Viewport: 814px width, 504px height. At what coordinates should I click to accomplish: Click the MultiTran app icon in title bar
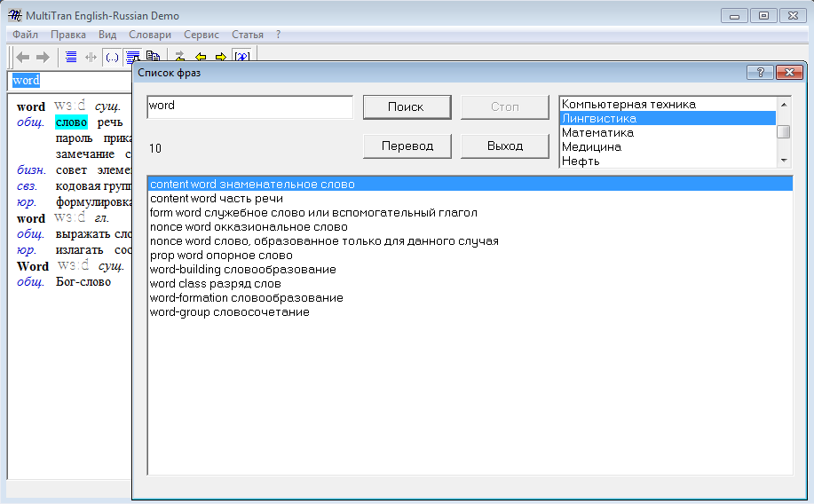coord(14,16)
